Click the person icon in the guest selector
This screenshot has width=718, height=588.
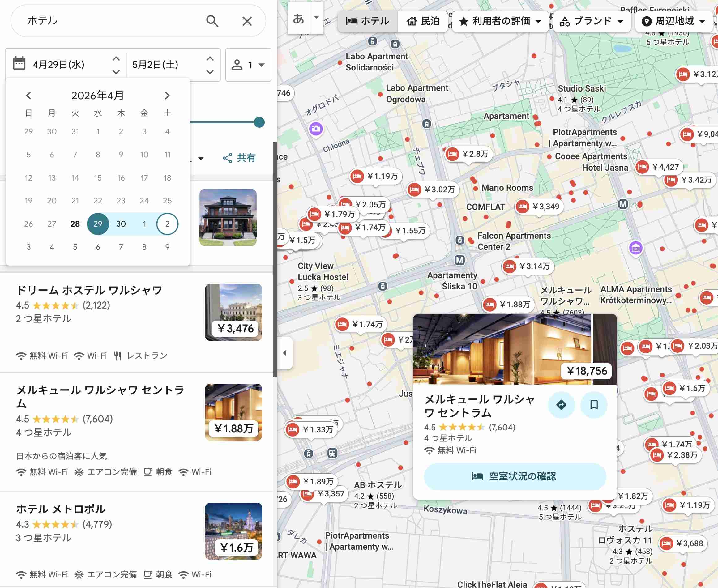click(x=237, y=65)
